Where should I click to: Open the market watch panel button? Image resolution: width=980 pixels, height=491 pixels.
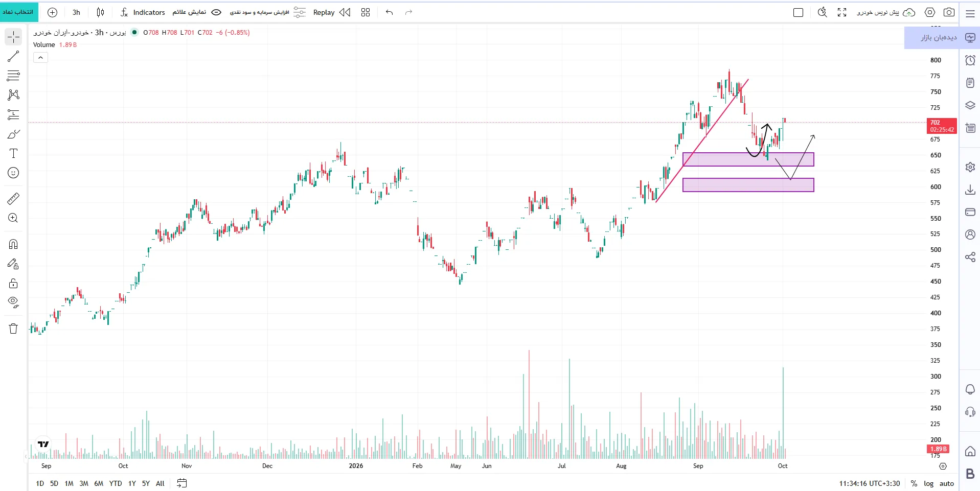pyautogui.click(x=942, y=38)
